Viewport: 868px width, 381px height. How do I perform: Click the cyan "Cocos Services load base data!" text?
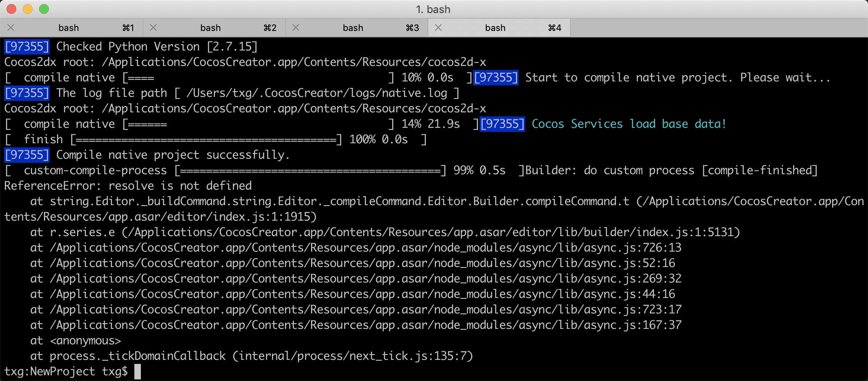[x=629, y=124]
